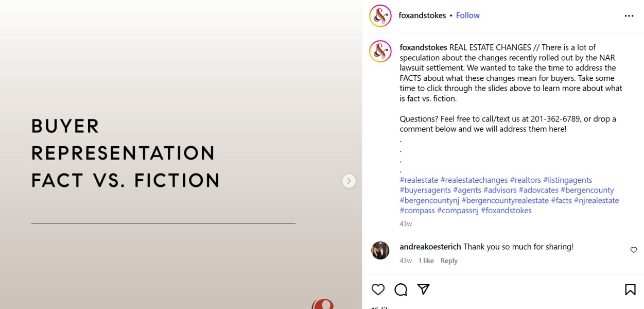
Task: Open the andreakoesterich username link
Action: [430, 247]
